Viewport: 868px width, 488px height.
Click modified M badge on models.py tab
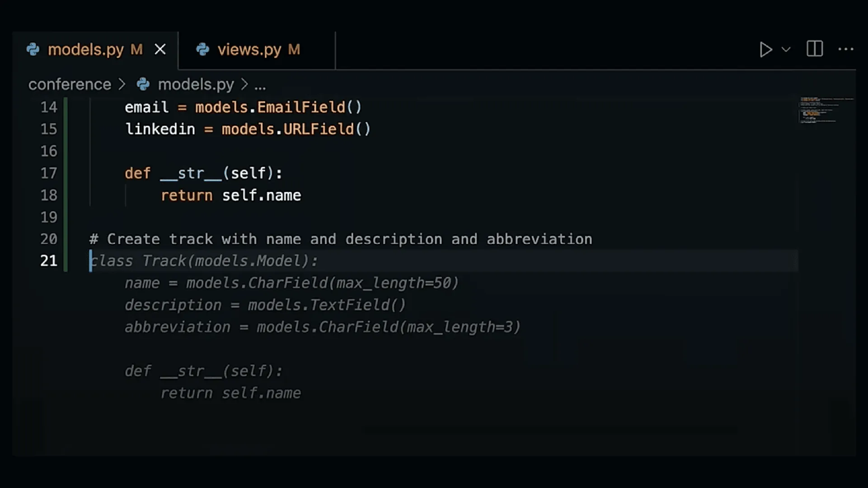pyautogui.click(x=136, y=50)
